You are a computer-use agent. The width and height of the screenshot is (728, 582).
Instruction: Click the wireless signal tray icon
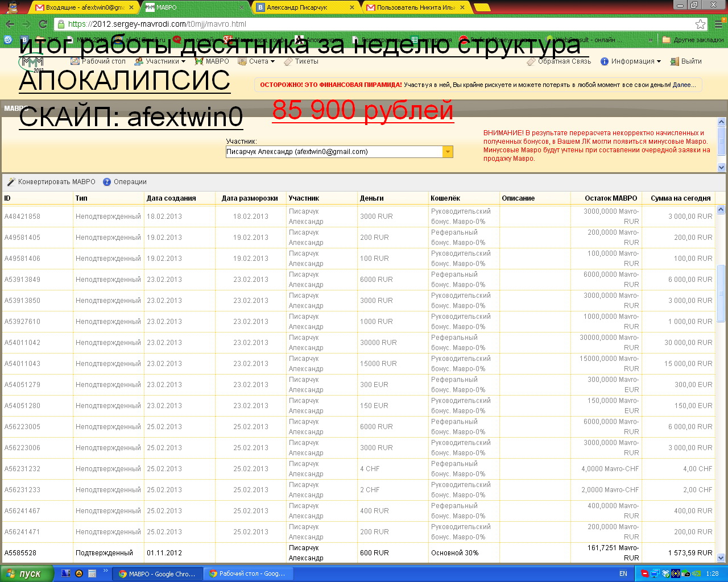point(676,573)
